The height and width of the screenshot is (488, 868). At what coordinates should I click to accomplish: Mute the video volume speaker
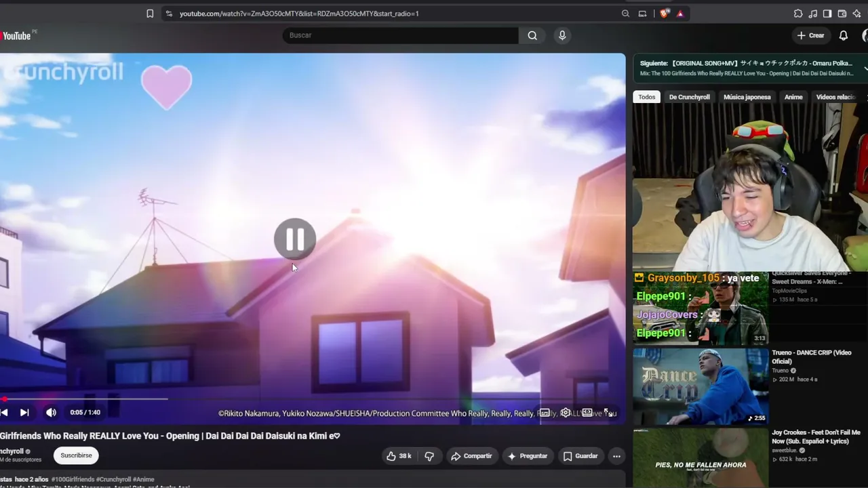(51, 412)
